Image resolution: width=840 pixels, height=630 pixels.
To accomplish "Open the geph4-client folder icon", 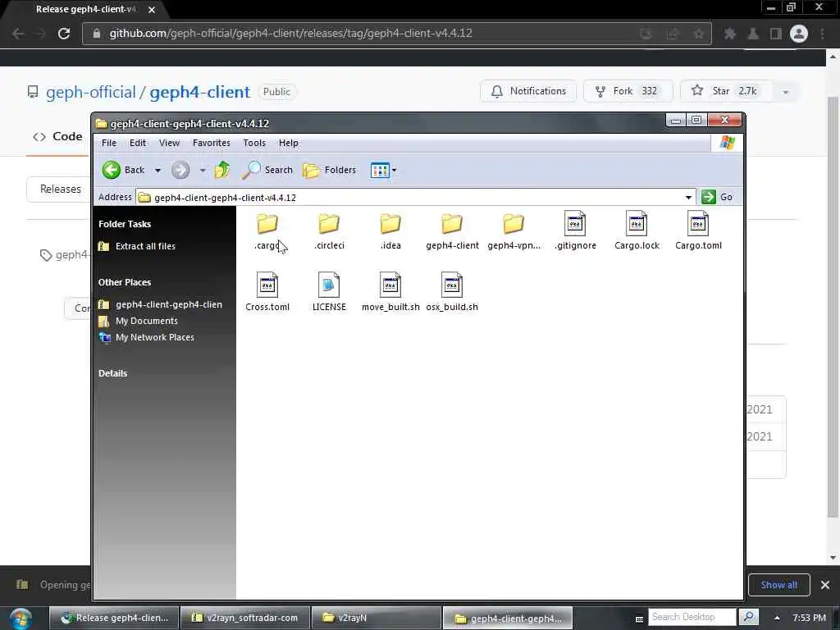I will pyautogui.click(x=452, y=224).
